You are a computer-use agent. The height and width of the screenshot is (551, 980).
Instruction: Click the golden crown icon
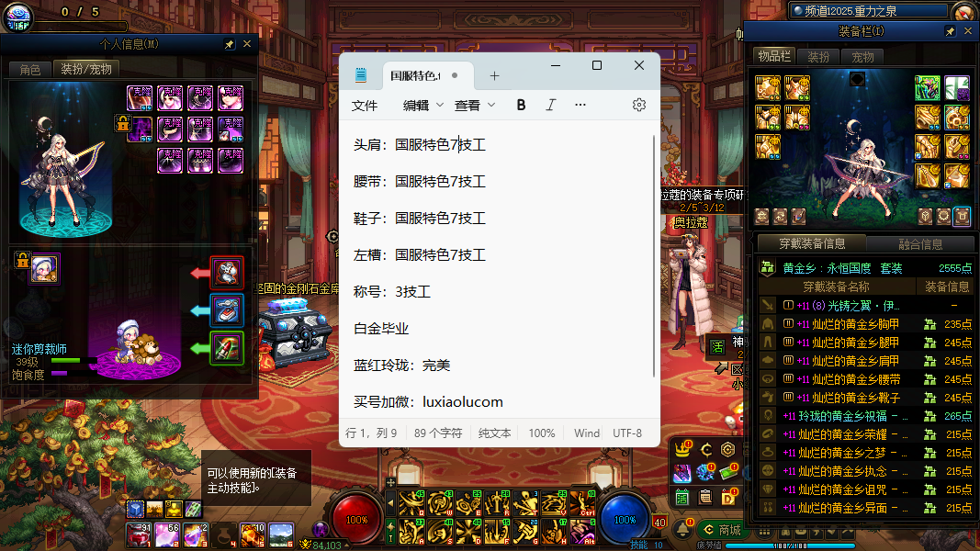pos(681,450)
